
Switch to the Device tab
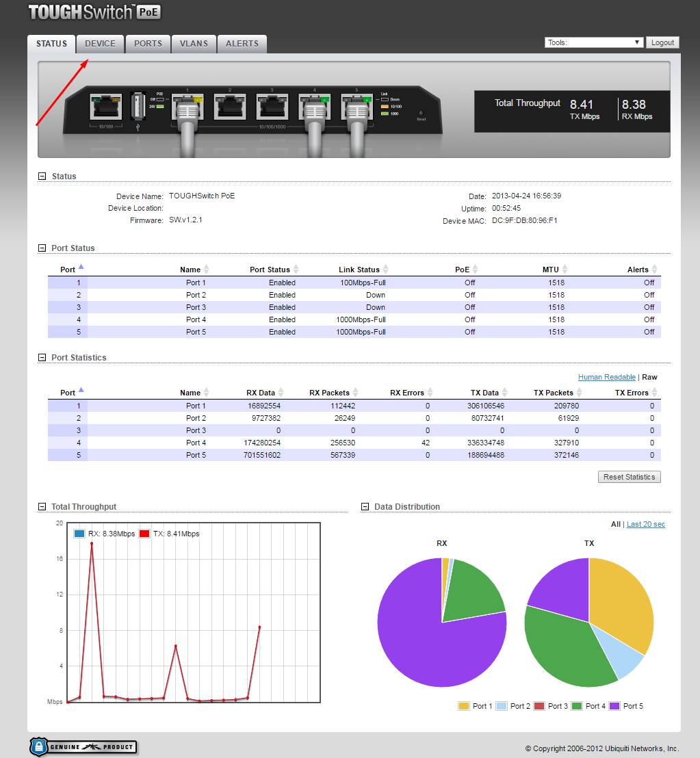(x=100, y=43)
